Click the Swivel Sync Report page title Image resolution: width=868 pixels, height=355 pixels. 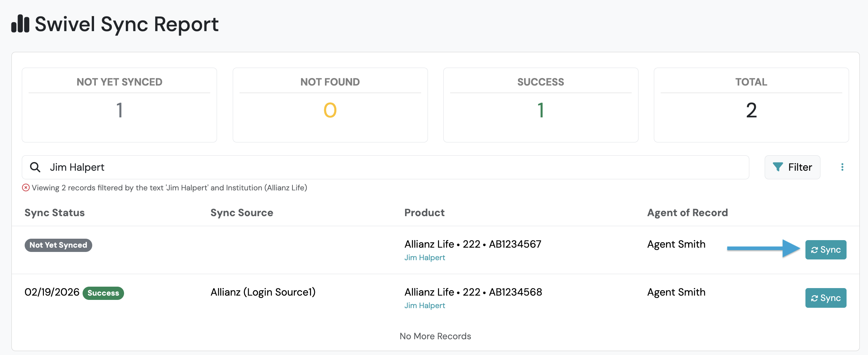tap(127, 24)
